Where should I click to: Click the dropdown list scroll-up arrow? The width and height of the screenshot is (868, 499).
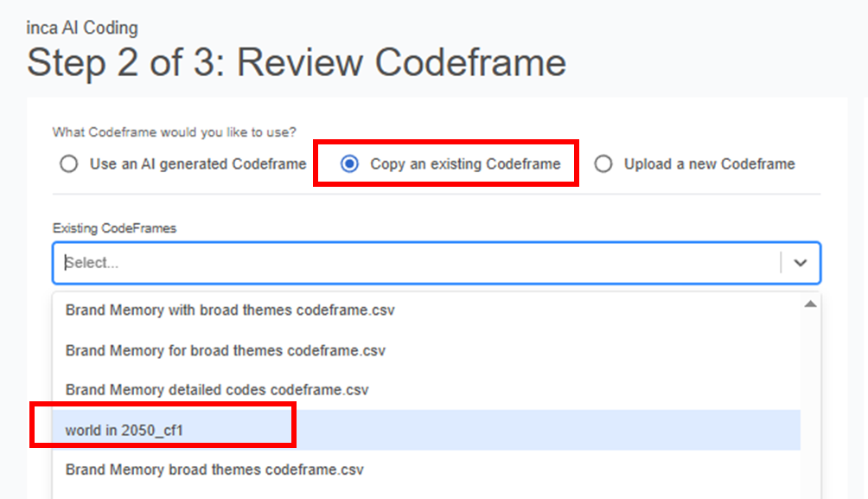click(x=810, y=304)
